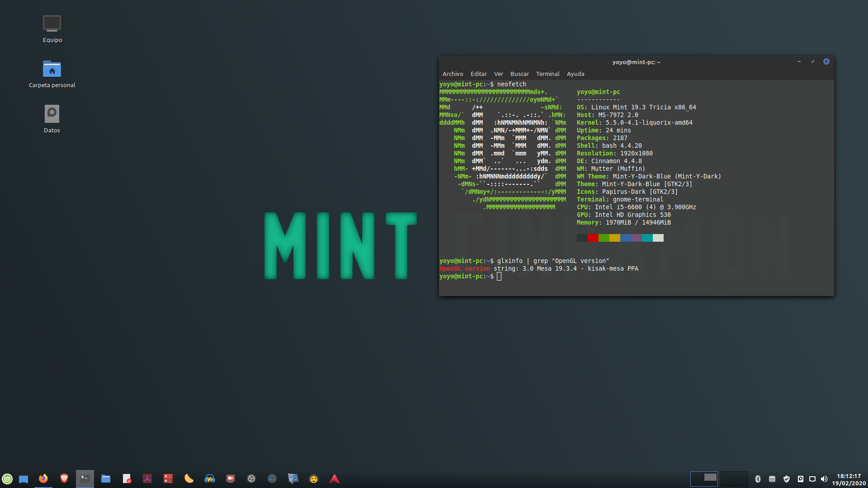
Task: Open the Clementine orange icon
Action: click(189, 479)
